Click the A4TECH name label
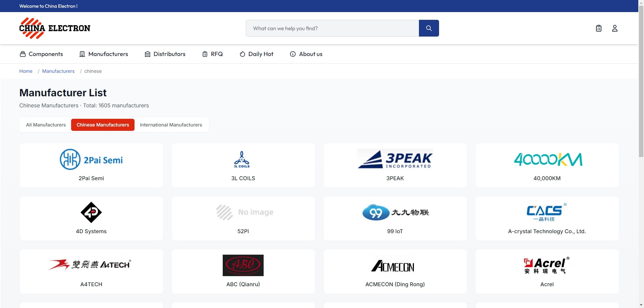644x308 pixels. coord(91,284)
